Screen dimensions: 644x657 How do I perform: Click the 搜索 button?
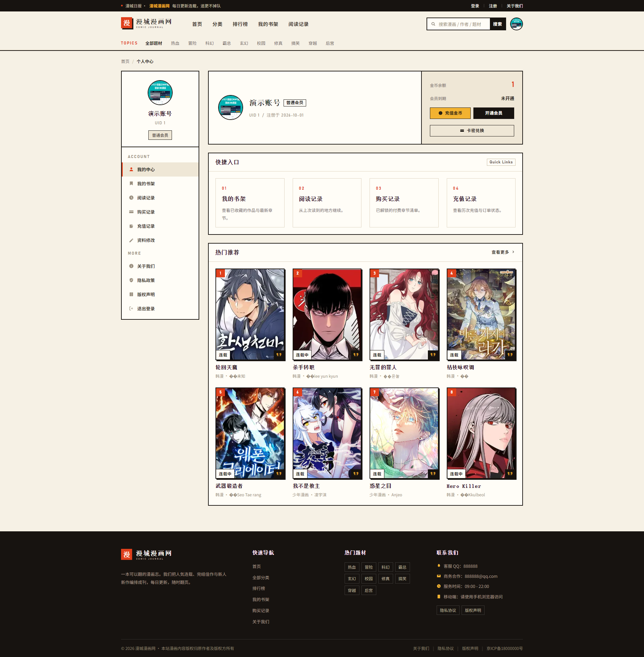(x=497, y=24)
